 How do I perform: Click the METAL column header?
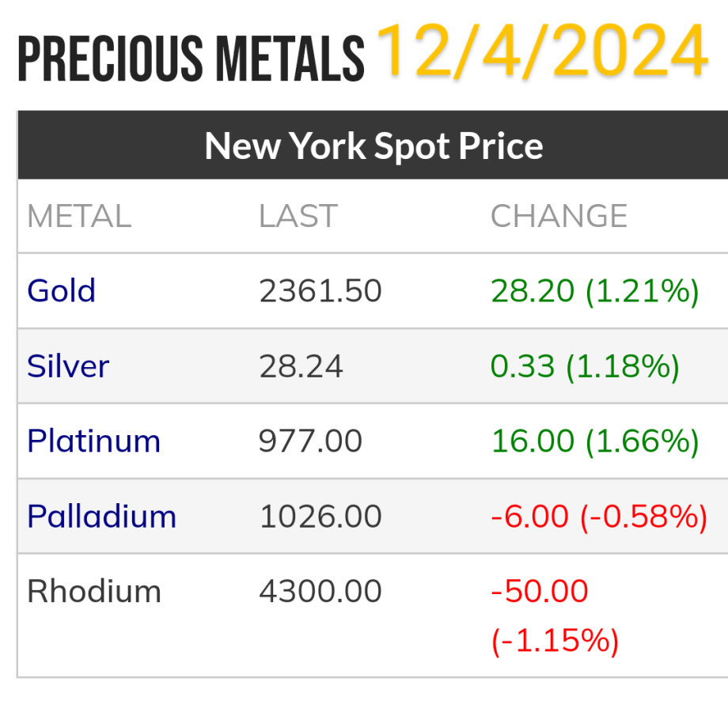tap(78, 216)
